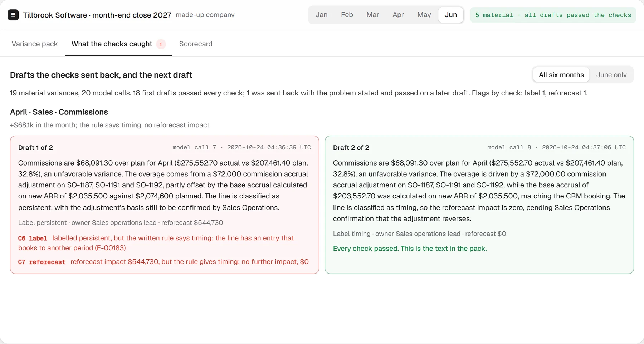Click the model call 7 timestamp
The height and width of the screenshot is (344, 644).
point(241,147)
